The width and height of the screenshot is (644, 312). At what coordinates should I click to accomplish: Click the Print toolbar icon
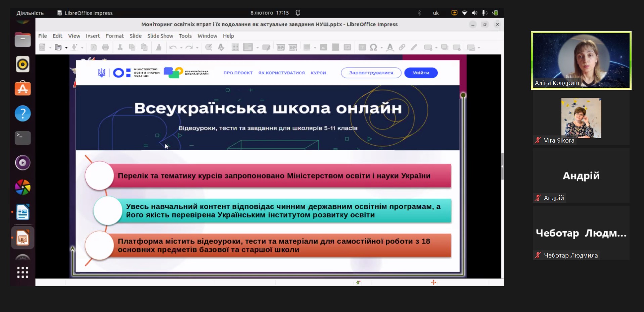click(105, 47)
